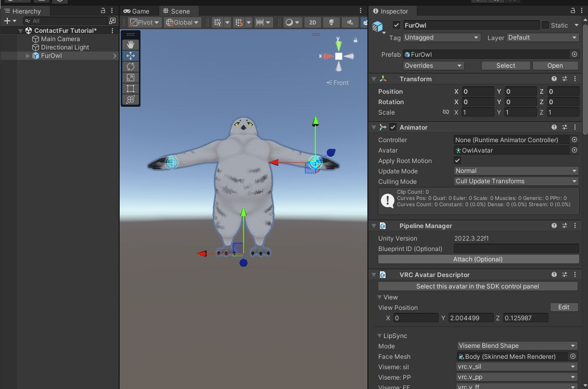Screen dimensions: 588x389
Task: Click Select this avatar in SDK control panel
Action: 477,286
